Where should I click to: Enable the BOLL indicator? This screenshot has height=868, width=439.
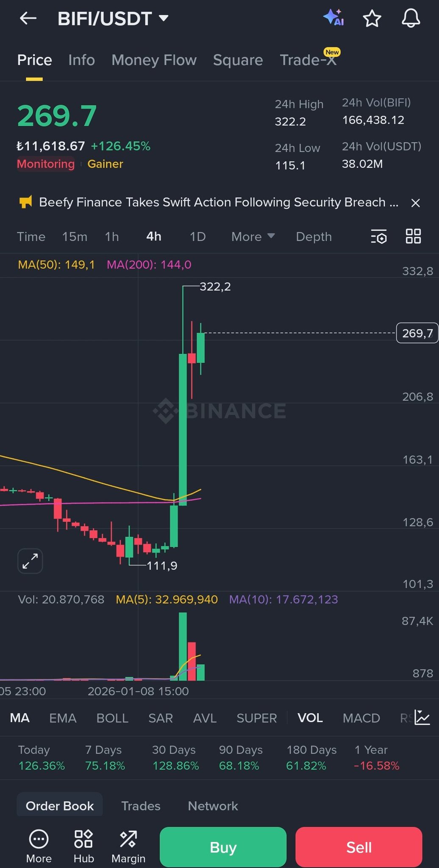tap(112, 718)
